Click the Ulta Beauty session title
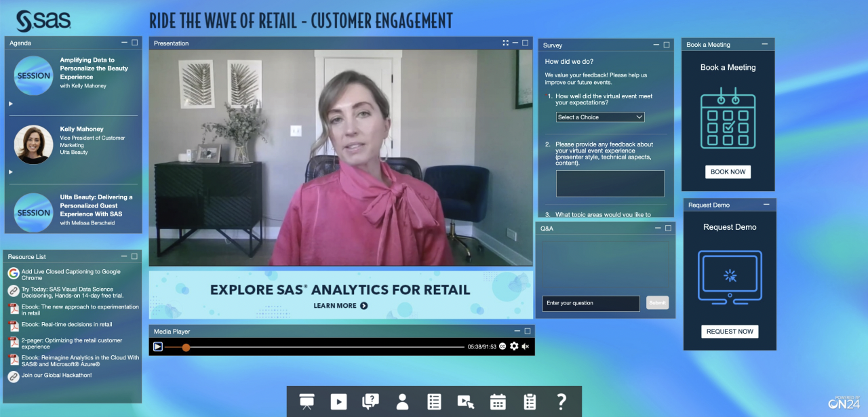Screen dimensions: 868x417 click(96, 205)
